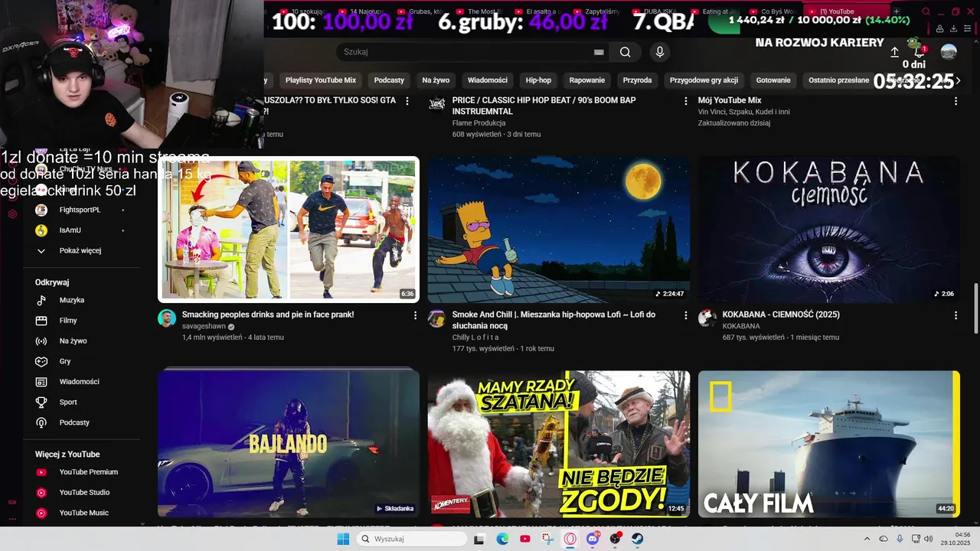Open the YouTube notifications bell

point(920,52)
